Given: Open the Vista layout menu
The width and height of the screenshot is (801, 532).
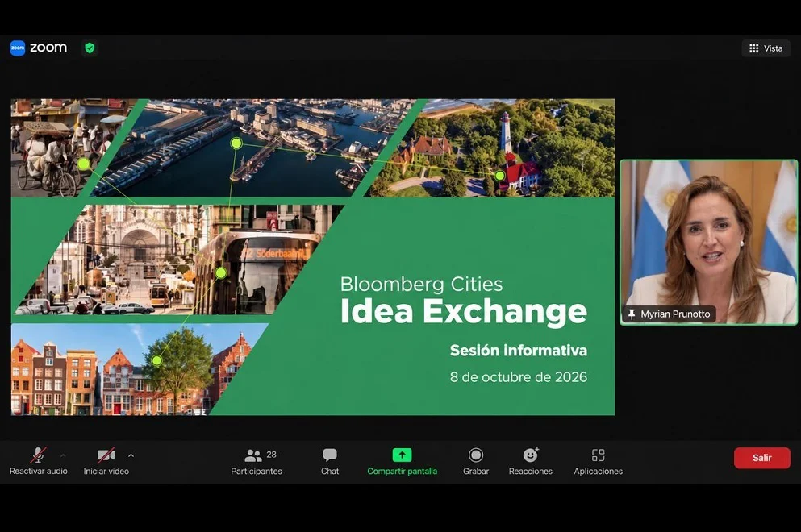Looking at the screenshot, I should (x=766, y=48).
